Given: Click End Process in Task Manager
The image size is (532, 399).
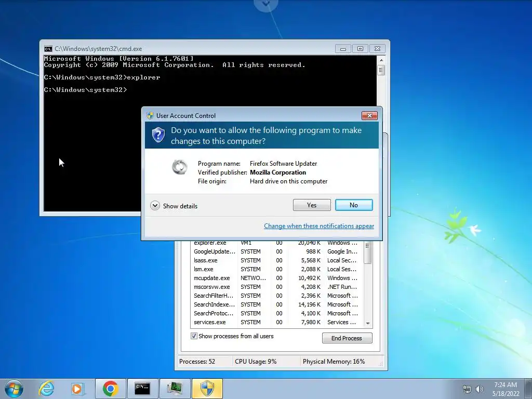Looking at the screenshot, I should pyautogui.click(x=347, y=338).
